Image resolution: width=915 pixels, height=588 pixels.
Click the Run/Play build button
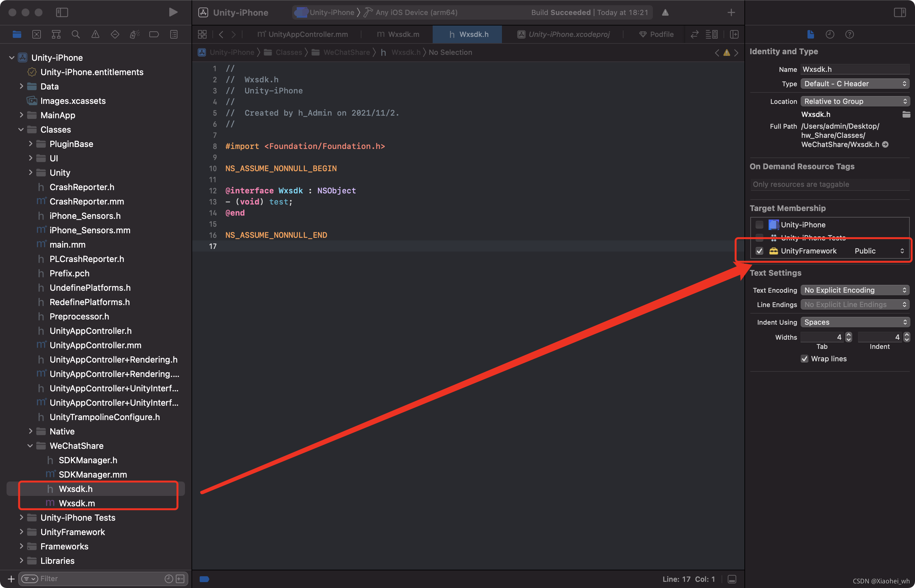tap(173, 11)
